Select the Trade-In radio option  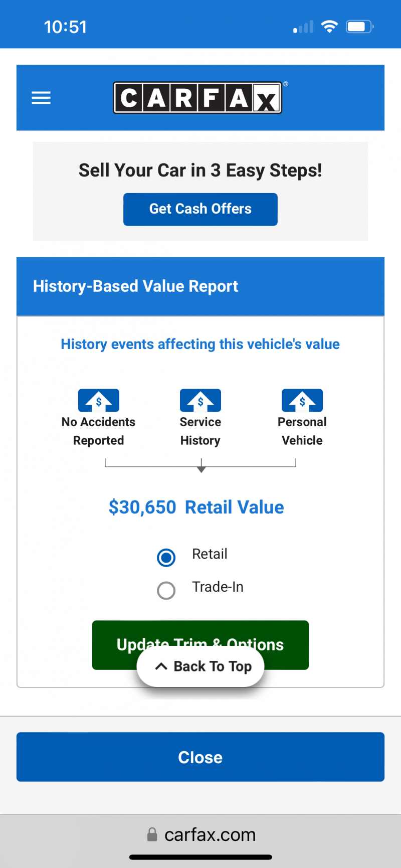166,590
